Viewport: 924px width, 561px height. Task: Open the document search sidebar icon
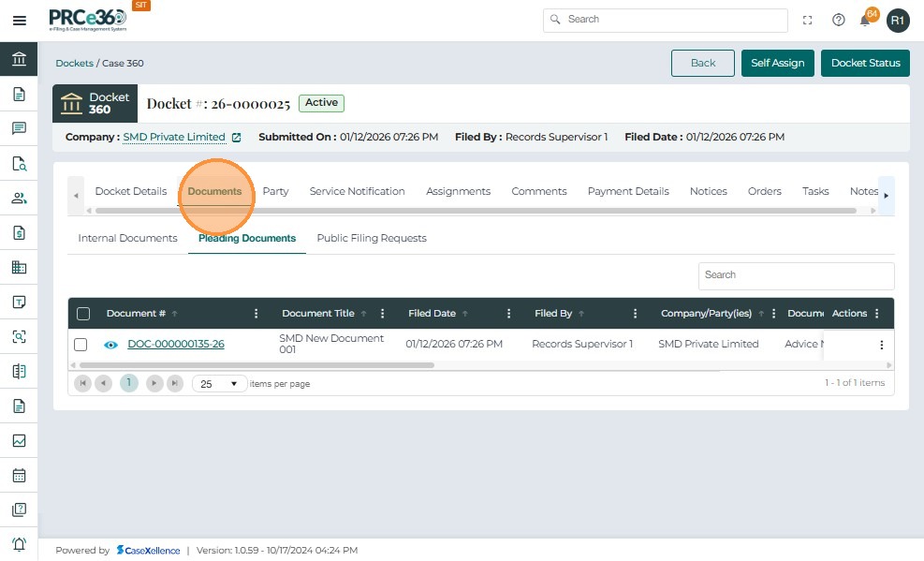19,163
